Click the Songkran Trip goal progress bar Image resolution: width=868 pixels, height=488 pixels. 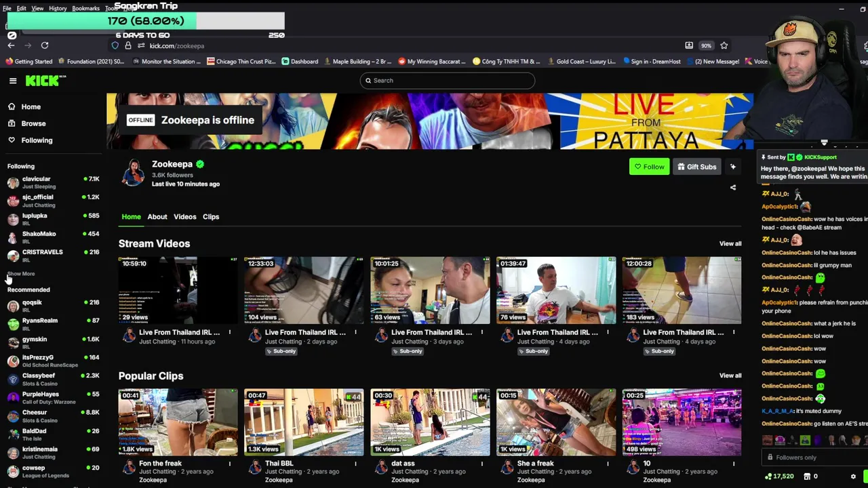tap(146, 21)
